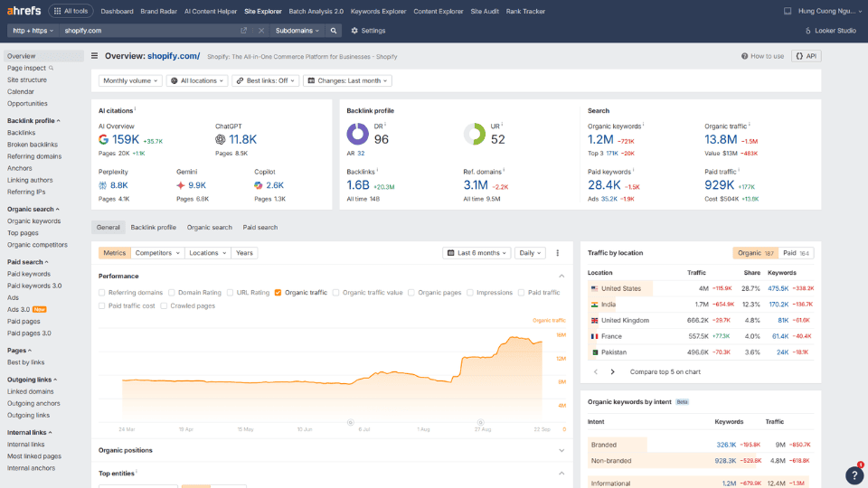
Task: Open shopify.com/ overview link
Action: coord(174,56)
